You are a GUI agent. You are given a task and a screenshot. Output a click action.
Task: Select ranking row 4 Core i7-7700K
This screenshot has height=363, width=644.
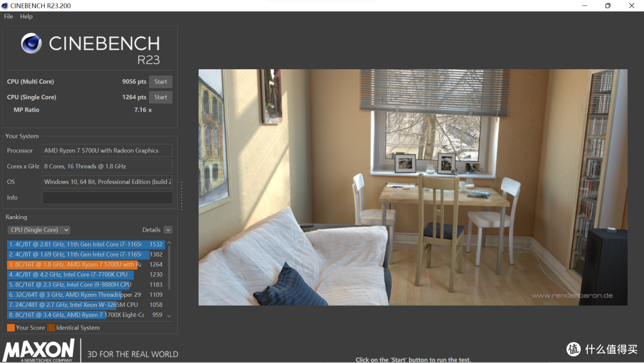point(86,275)
